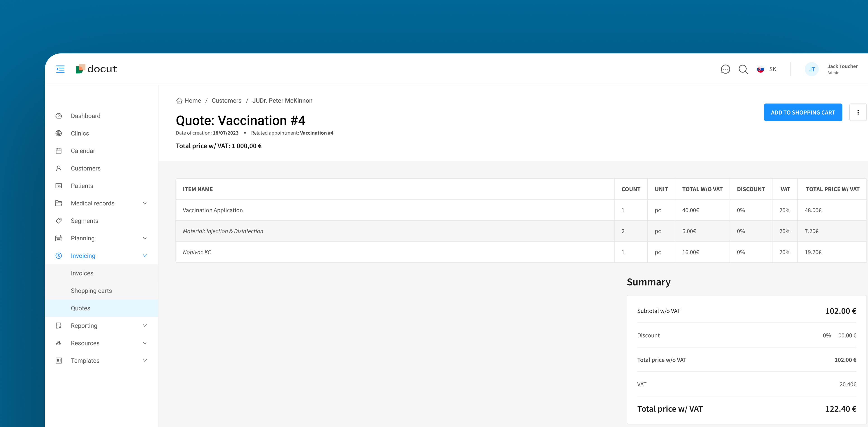This screenshot has height=427, width=868.
Task: Expand the Planning section chevron
Action: click(x=145, y=238)
